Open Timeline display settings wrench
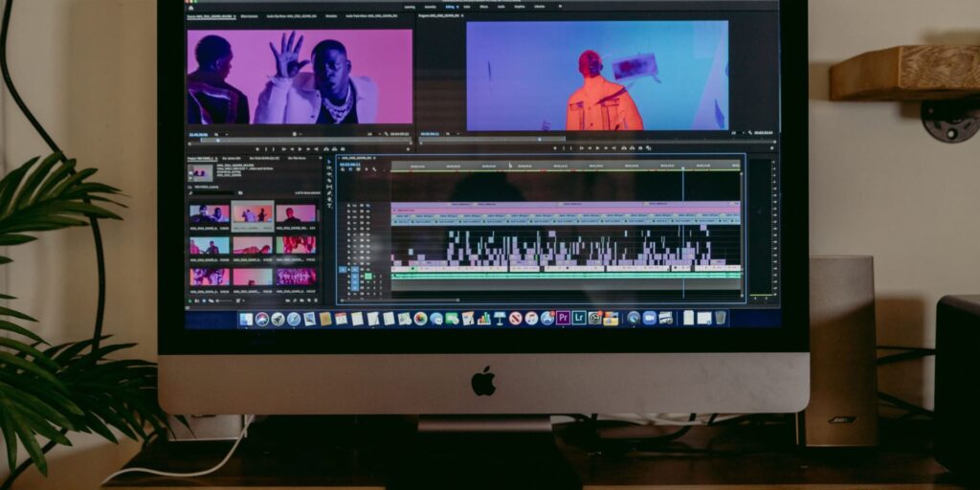Image resolution: width=980 pixels, height=490 pixels. click(x=374, y=169)
